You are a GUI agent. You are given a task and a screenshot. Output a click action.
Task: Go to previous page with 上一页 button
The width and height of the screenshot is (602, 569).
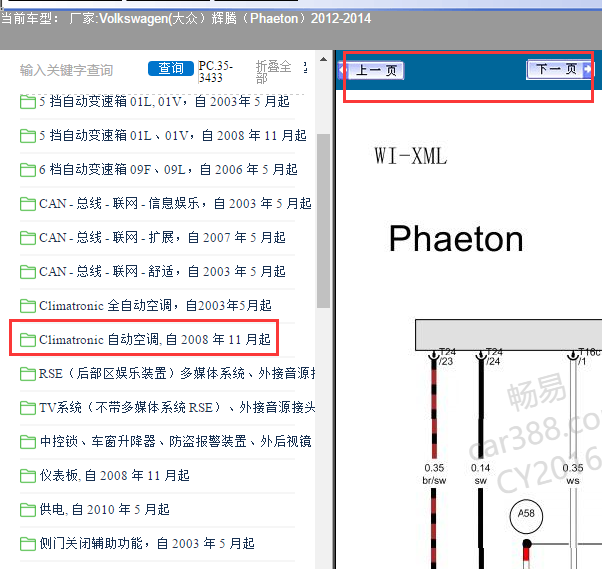[x=372, y=71]
